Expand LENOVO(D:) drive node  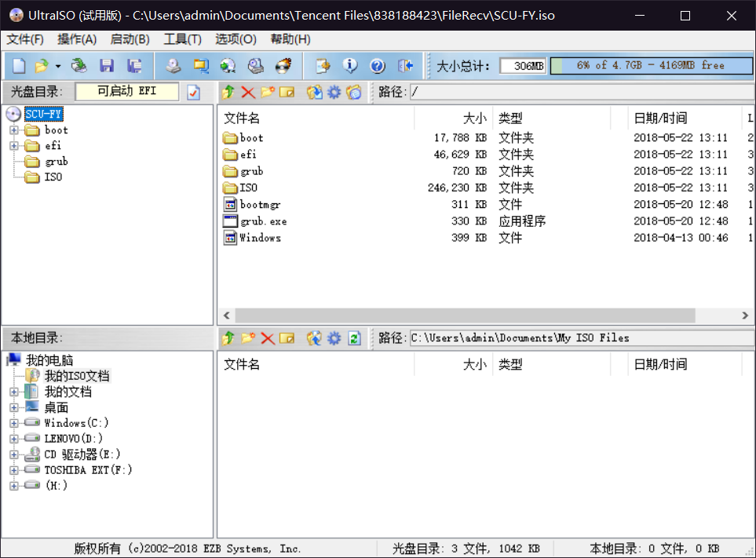[14, 439]
